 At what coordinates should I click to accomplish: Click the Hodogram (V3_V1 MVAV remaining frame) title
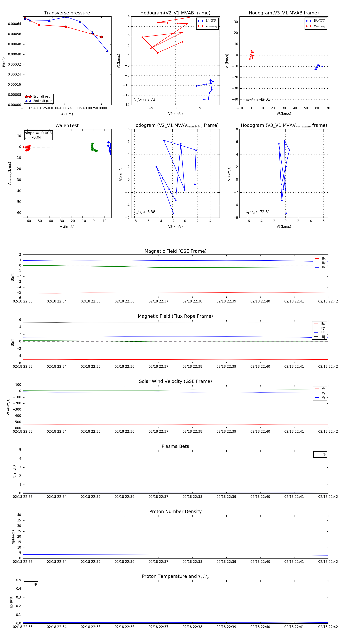[284, 125]
